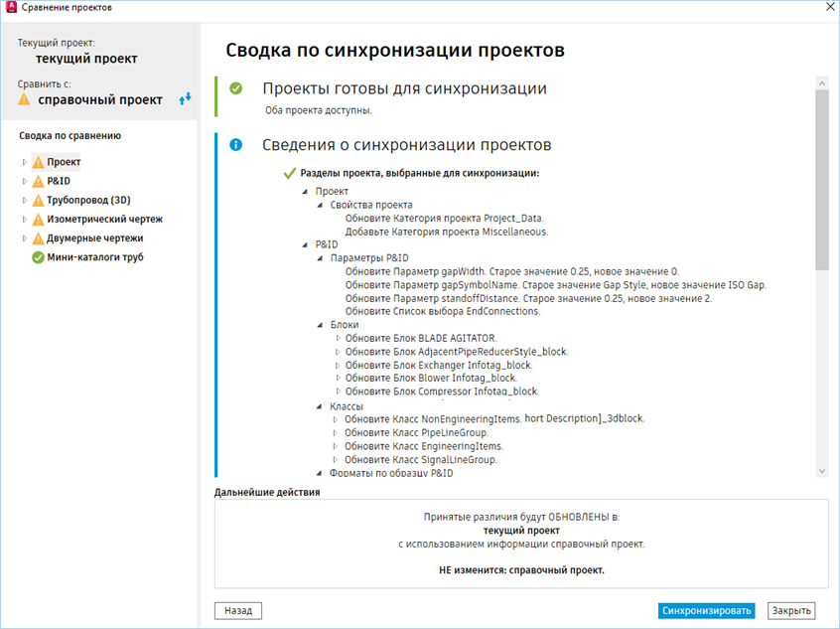Image resolution: width=840 pixels, height=629 pixels.
Task: Click Сводка по сравнению heading
Action: pyautogui.click(x=70, y=136)
